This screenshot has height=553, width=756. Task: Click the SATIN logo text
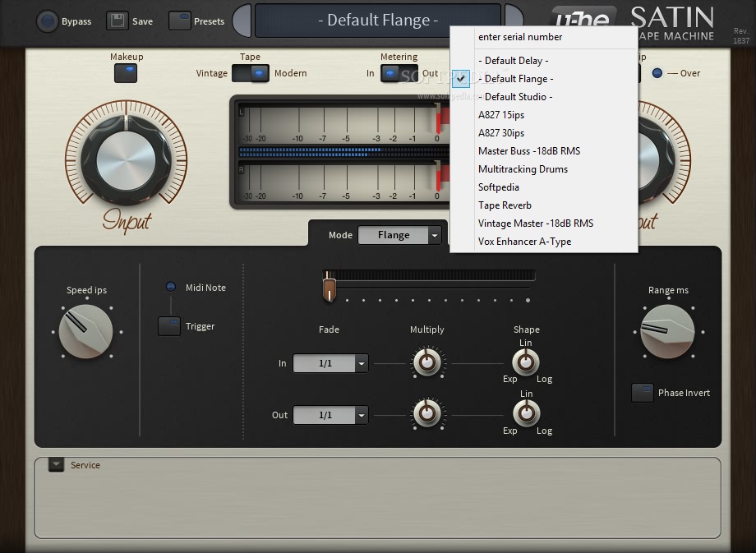(672, 17)
